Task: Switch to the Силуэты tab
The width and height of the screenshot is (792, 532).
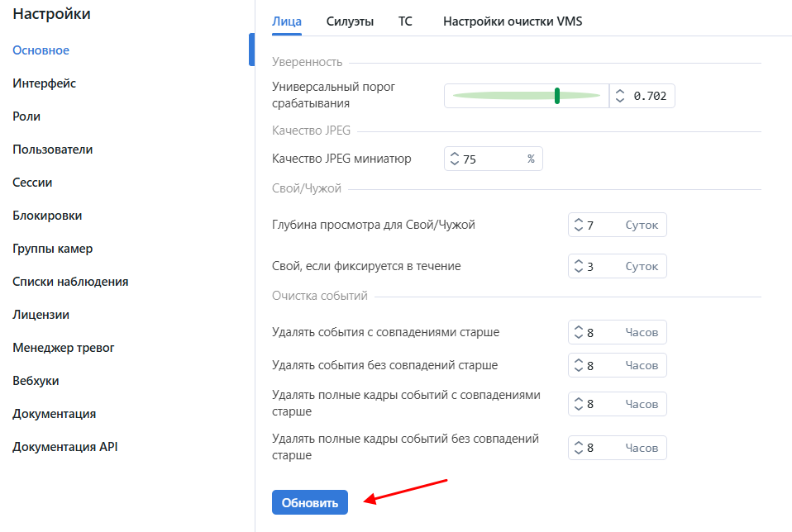Action: coord(350,21)
